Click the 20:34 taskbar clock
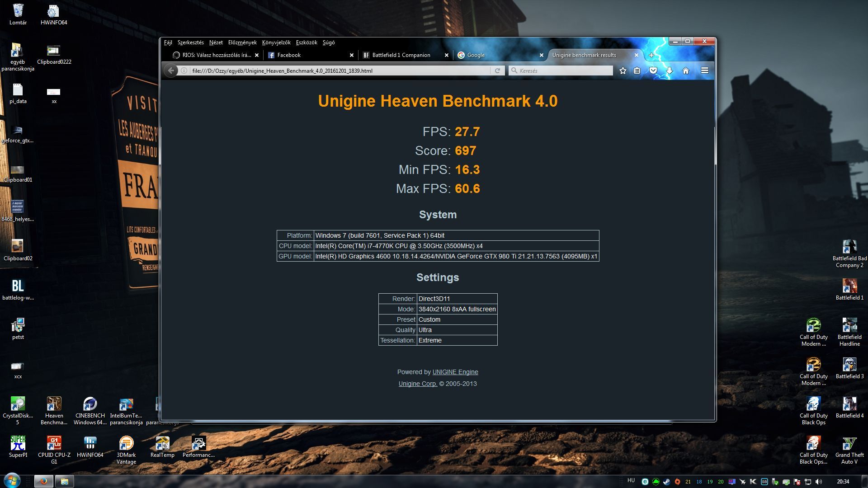 (843, 482)
